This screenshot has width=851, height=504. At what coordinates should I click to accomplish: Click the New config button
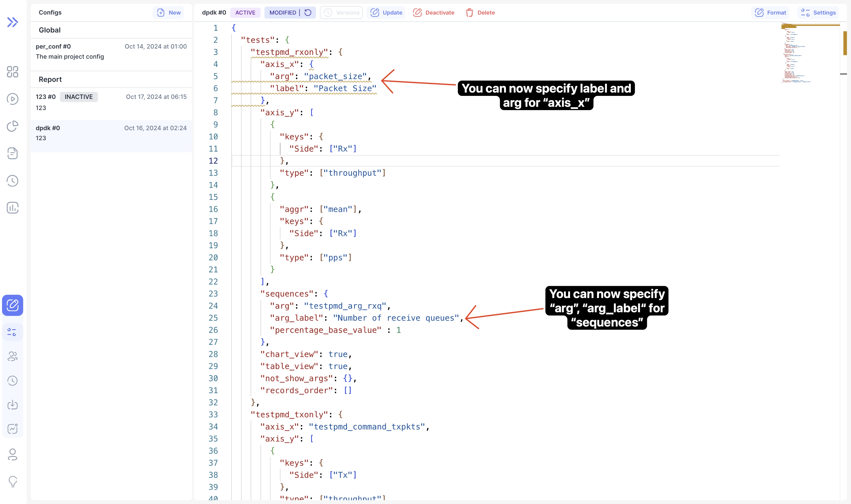(x=168, y=12)
